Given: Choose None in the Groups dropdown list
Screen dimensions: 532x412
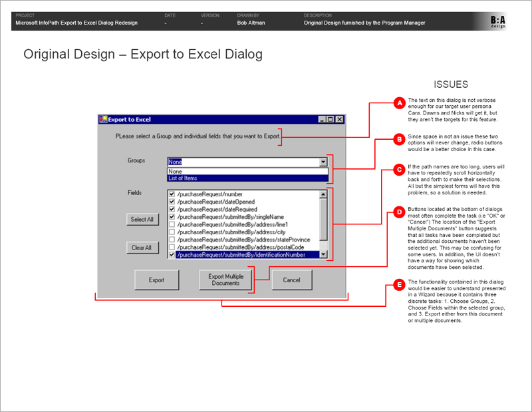Looking at the screenshot, I should 247,172.
